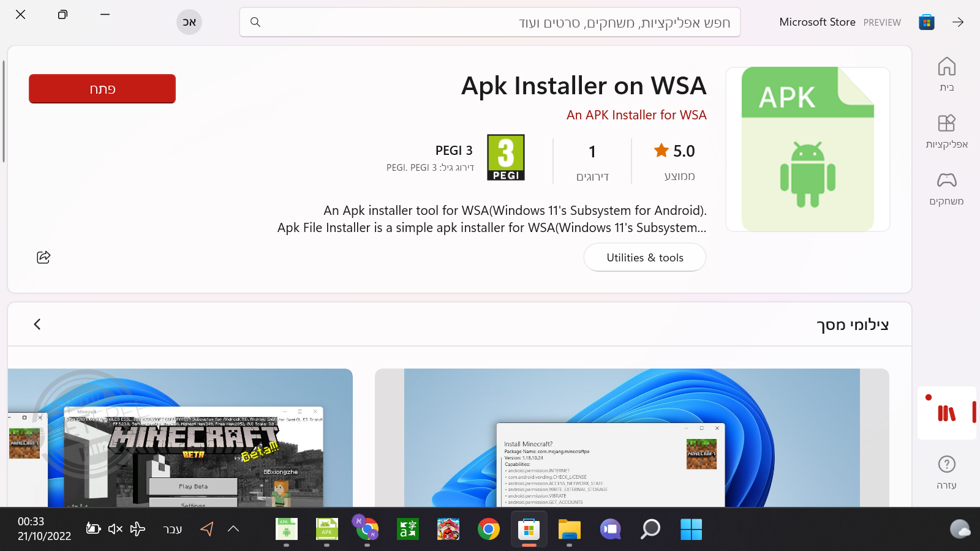The image size is (980, 551).
Task: Open File Explorer from taskbar
Action: click(x=569, y=530)
